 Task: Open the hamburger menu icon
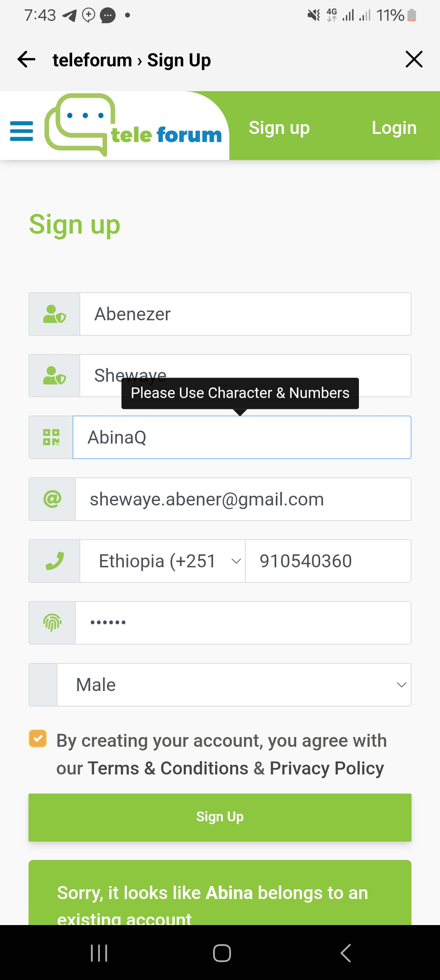click(x=22, y=131)
